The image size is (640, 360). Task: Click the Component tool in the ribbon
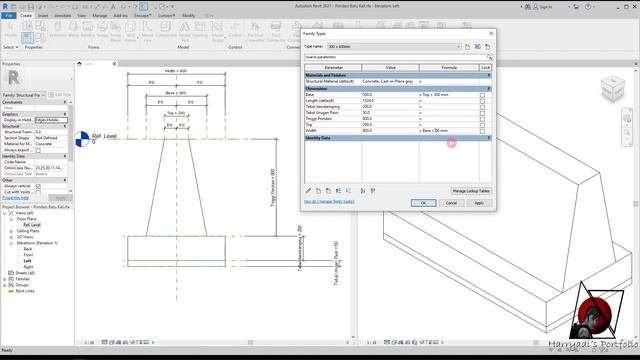(165, 30)
